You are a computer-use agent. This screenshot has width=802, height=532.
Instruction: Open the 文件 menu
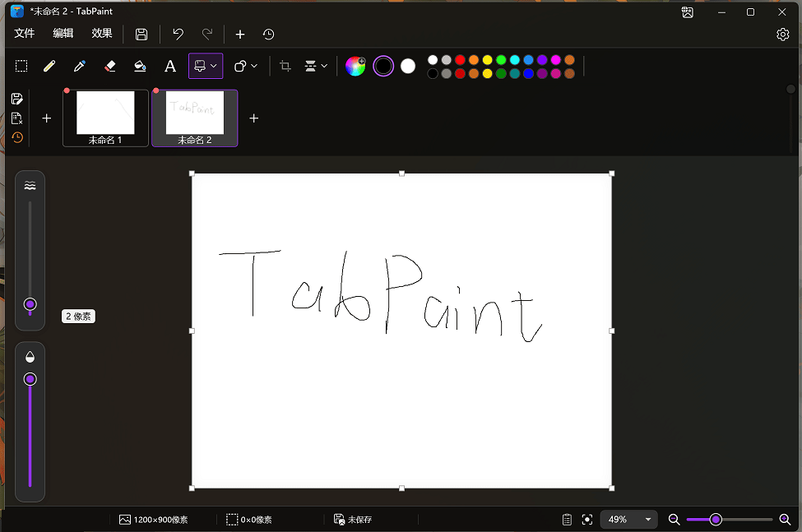tap(25, 34)
